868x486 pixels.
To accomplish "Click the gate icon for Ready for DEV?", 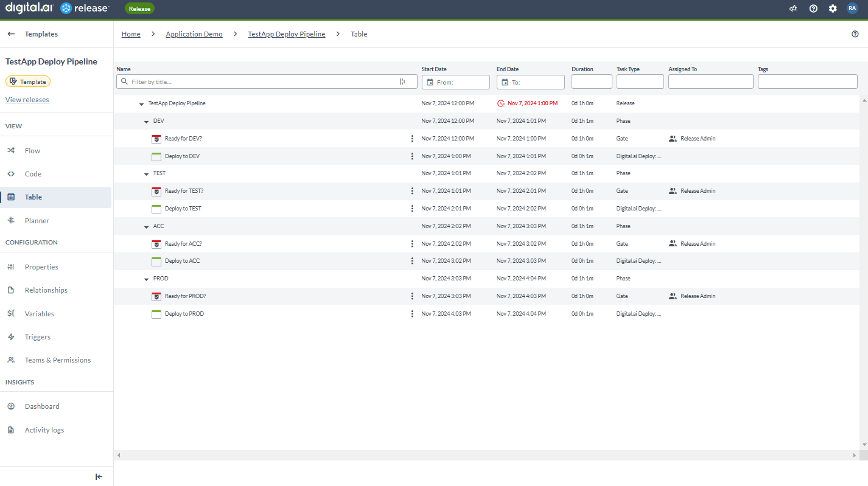I will coord(156,139).
